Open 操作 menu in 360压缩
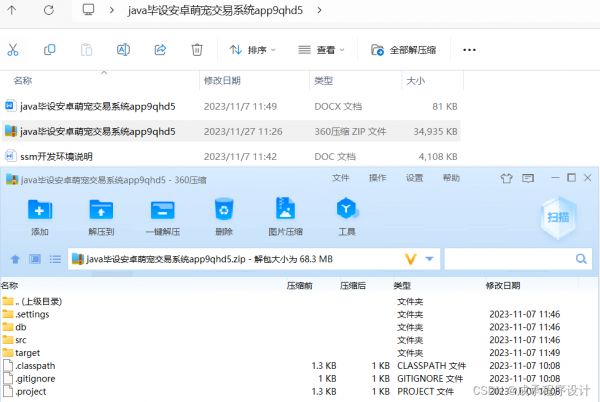 [377, 178]
